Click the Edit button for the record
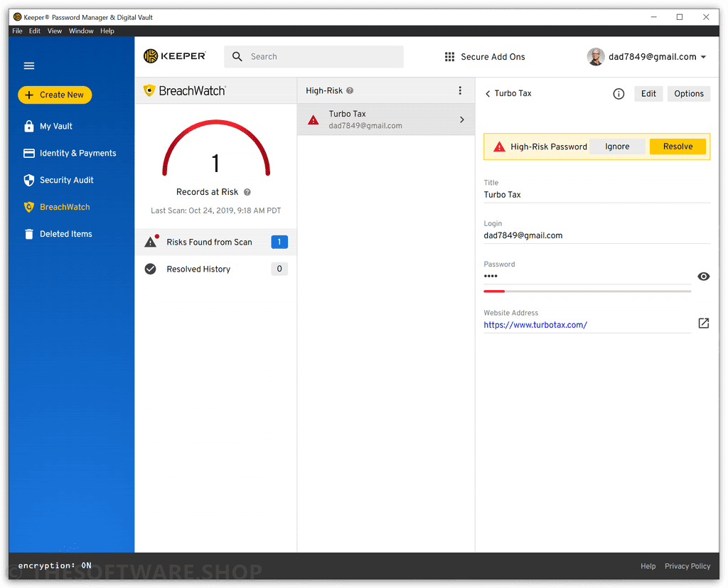This screenshot has height=588, width=728. click(x=648, y=94)
